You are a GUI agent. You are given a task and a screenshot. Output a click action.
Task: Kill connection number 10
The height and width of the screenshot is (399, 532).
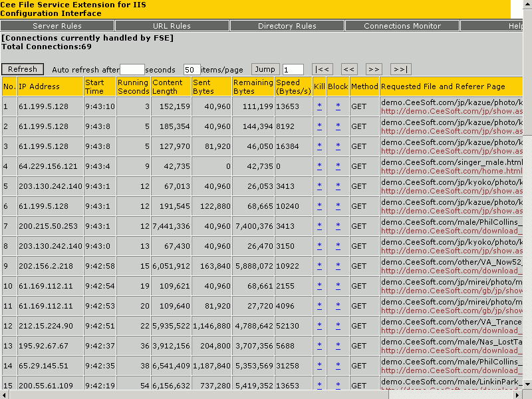click(x=319, y=286)
